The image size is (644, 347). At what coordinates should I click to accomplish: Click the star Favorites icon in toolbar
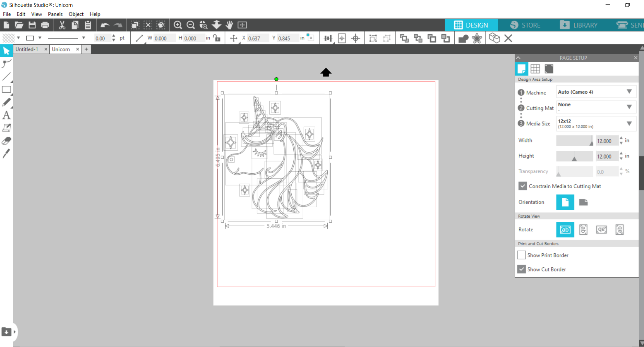pyautogui.click(x=477, y=38)
